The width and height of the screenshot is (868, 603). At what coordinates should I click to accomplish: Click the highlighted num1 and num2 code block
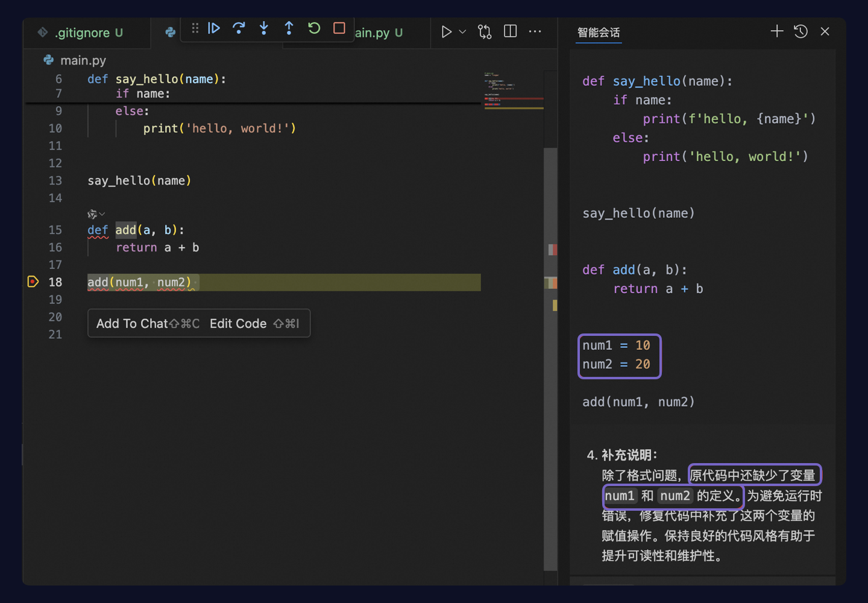619,356
